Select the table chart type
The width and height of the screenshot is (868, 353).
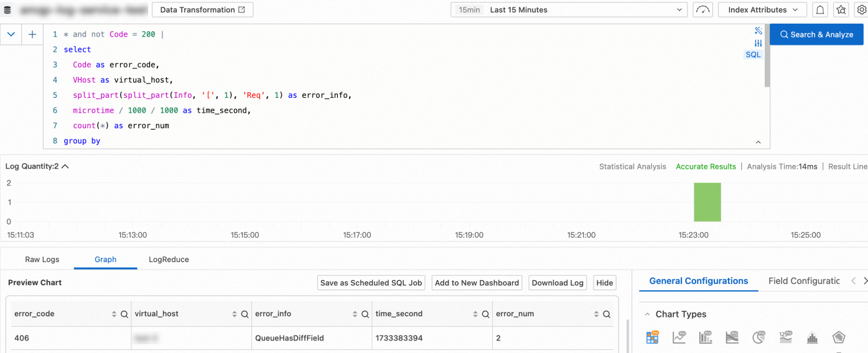coord(652,337)
